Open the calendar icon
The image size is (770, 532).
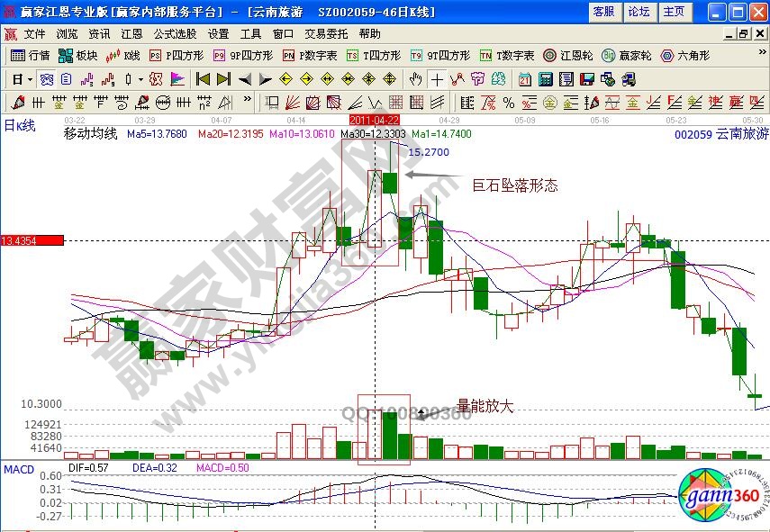click(525, 79)
